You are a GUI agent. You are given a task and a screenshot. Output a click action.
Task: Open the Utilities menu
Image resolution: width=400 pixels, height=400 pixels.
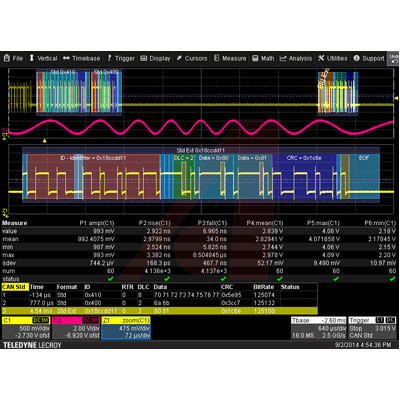click(x=332, y=58)
